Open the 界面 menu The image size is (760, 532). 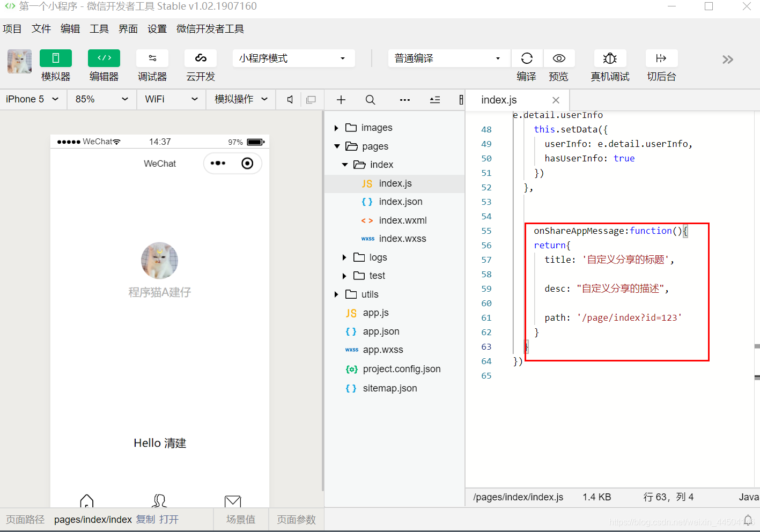(x=128, y=29)
